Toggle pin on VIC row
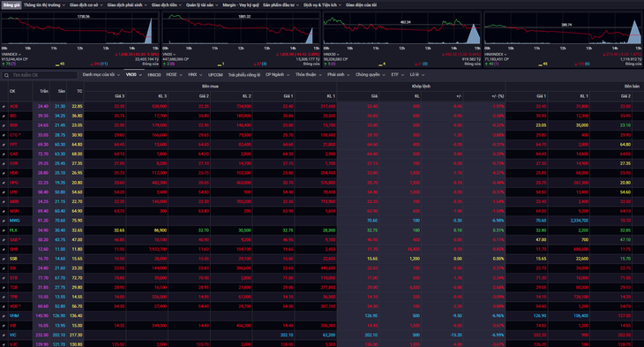Viewport: 644px width, 347px height. (4, 335)
